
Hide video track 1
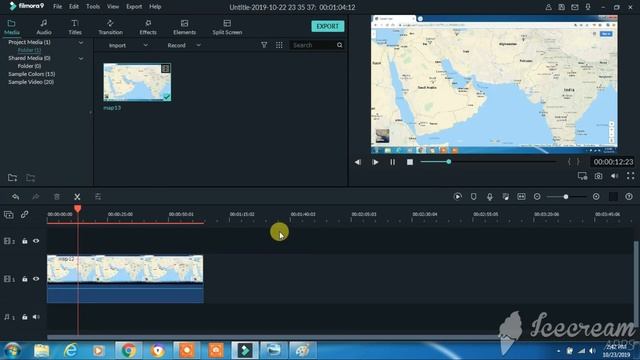36,279
